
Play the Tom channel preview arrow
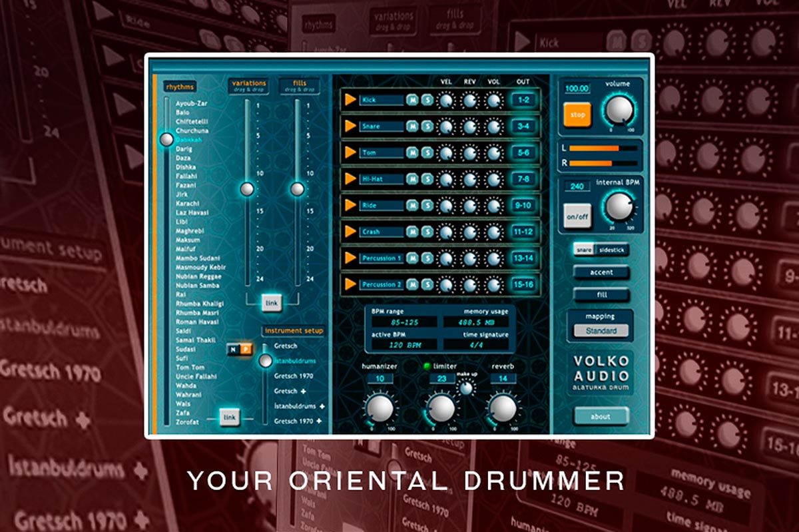[350, 153]
